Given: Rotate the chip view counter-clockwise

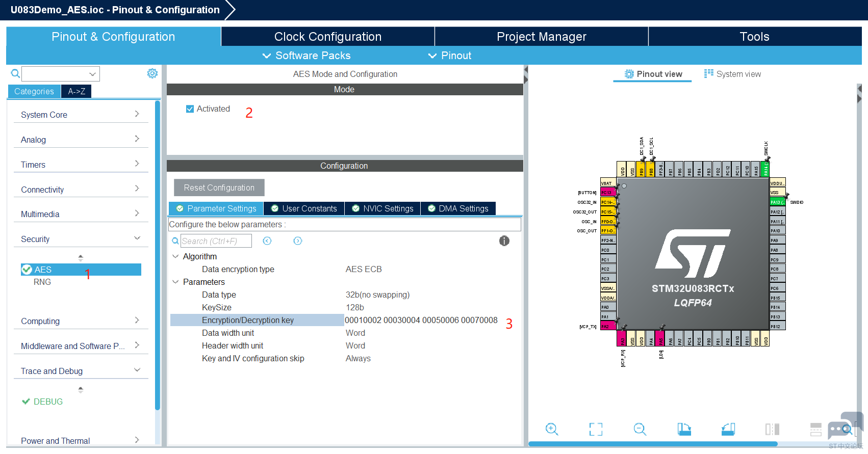Looking at the screenshot, I should 728,429.
